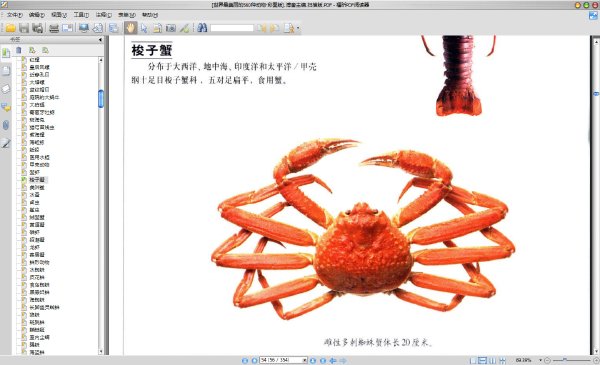Open the 视图 (View) menu
The height and width of the screenshot is (365, 600).
coord(59,15)
